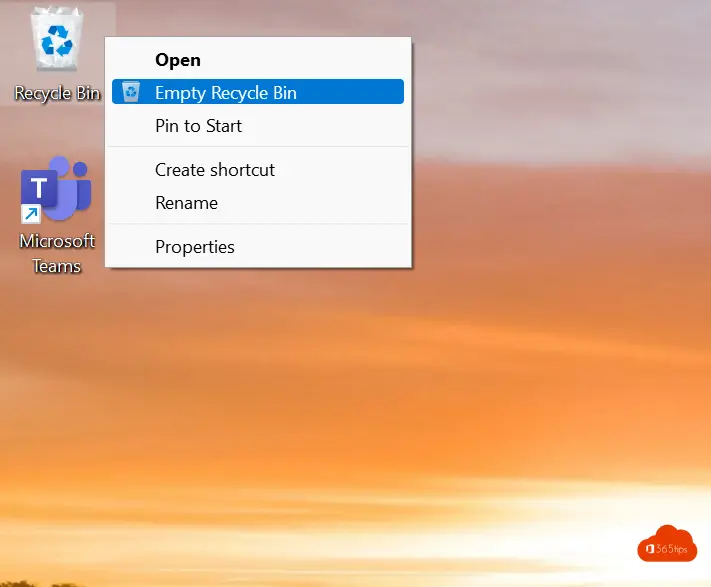The width and height of the screenshot is (711, 587).
Task: Click Empty Recycle Bin menu entry
Action: (x=258, y=92)
